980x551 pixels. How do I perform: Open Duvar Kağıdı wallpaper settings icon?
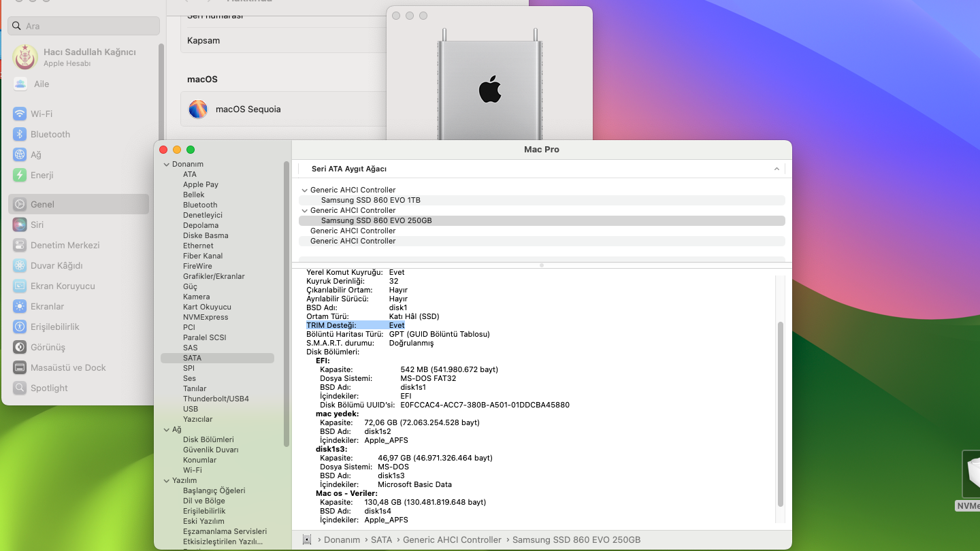click(x=20, y=265)
